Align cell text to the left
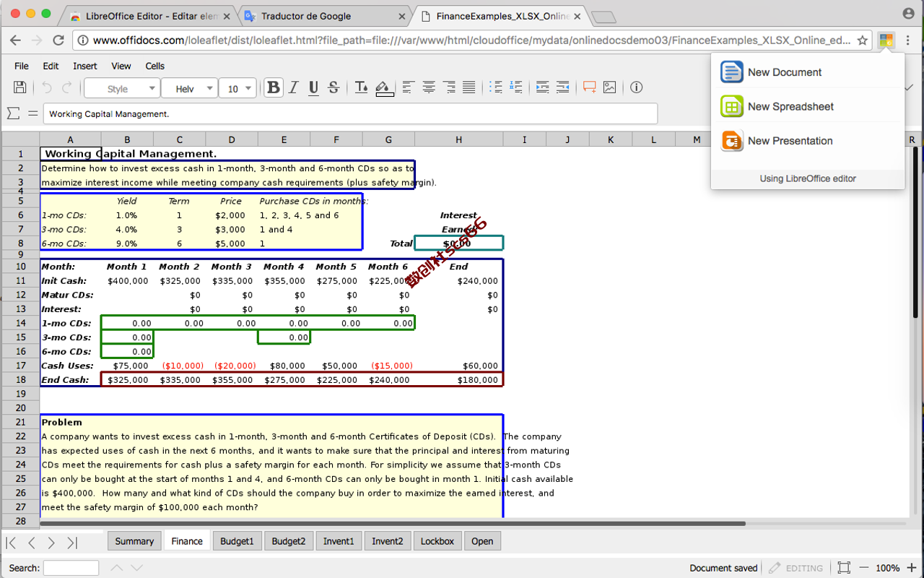This screenshot has width=924, height=578. coord(408,87)
